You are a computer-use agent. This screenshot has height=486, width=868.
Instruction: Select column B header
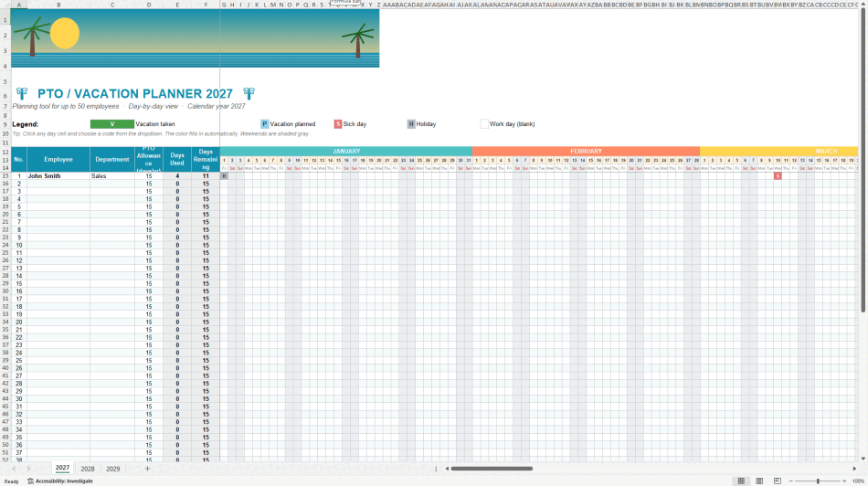point(58,5)
